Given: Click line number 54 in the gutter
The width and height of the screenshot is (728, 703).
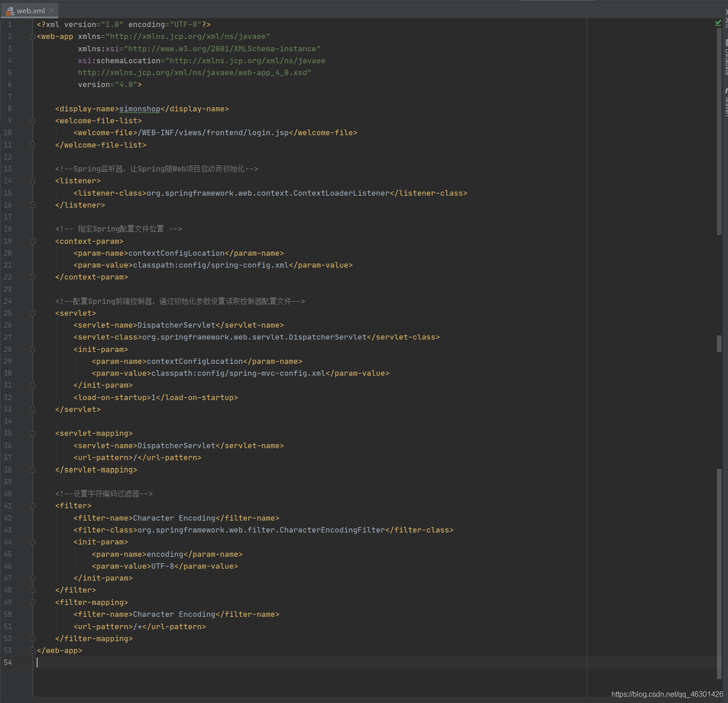Looking at the screenshot, I should pyautogui.click(x=8, y=663).
